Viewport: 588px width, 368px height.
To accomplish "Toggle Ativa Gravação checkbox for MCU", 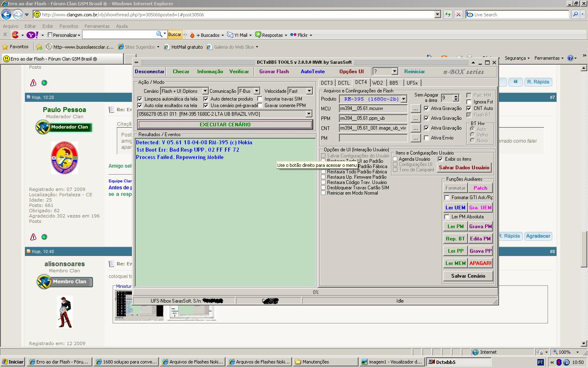I will tap(426, 108).
